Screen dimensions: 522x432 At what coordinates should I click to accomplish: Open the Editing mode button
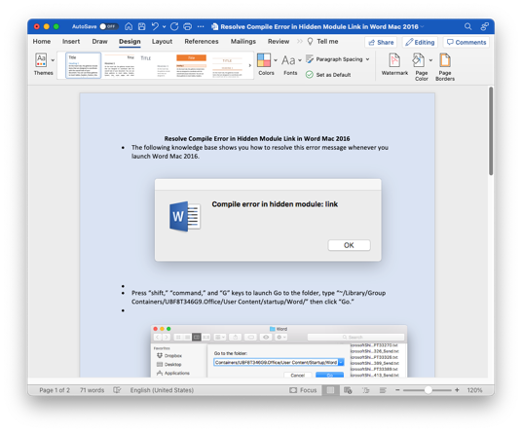point(420,42)
